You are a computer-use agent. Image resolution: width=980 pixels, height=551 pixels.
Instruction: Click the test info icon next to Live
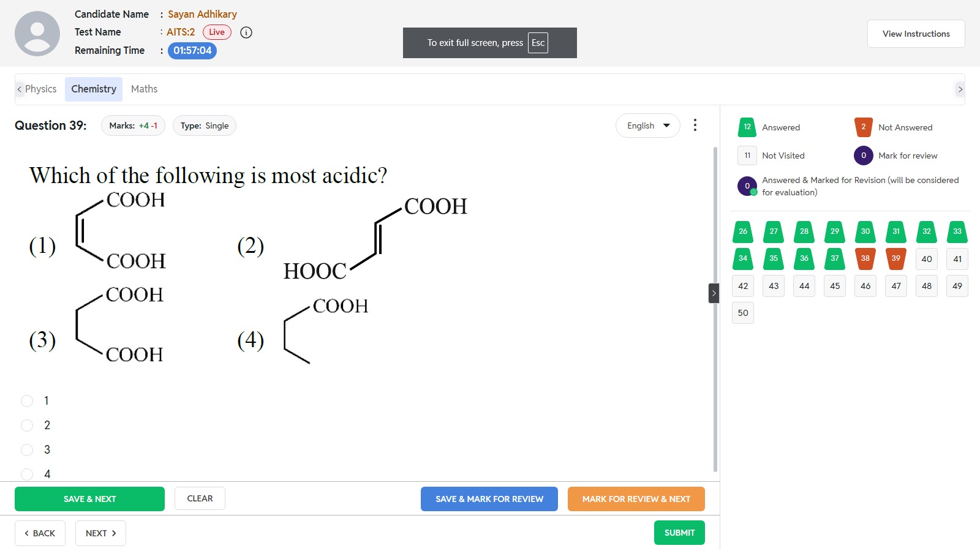click(x=246, y=32)
